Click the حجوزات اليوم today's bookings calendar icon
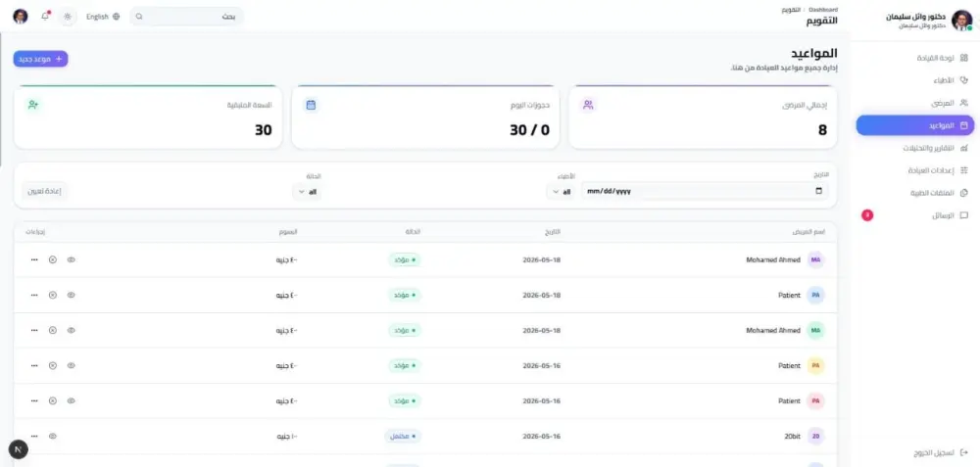980x467 pixels. [x=311, y=105]
